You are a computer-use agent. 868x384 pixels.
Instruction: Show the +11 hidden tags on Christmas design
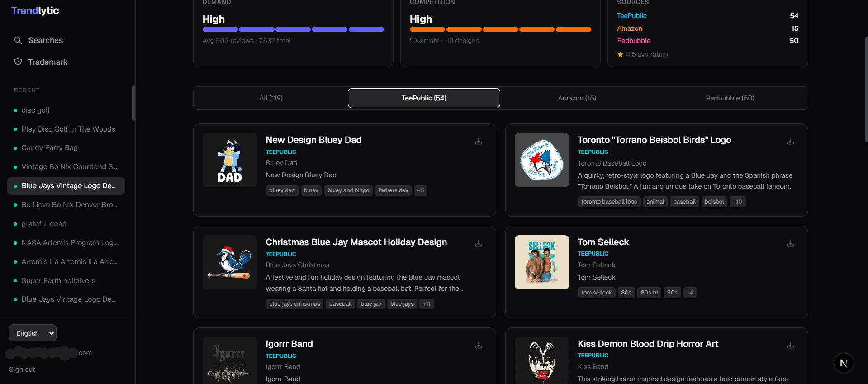[x=426, y=304]
